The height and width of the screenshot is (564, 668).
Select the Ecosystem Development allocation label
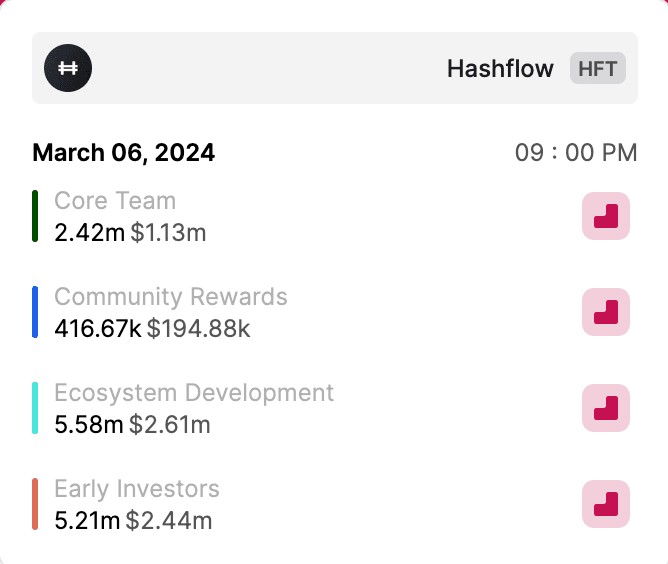point(194,393)
